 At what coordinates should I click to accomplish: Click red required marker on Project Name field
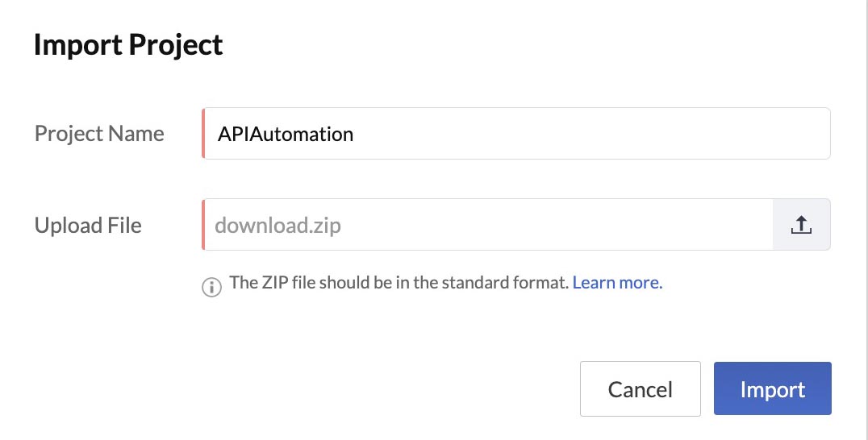pyautogui.click(x=203, y=134)
